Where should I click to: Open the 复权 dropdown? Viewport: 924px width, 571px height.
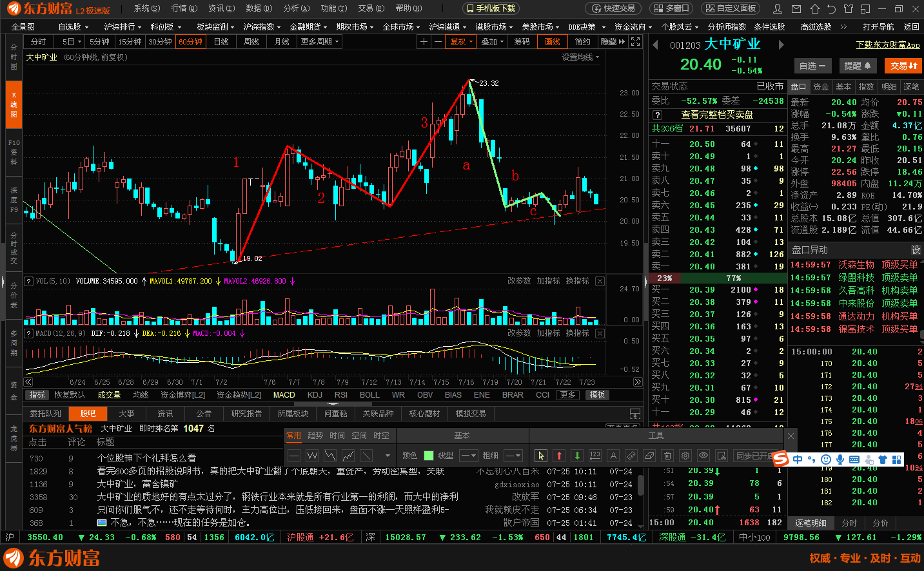pyautogui.click(x=462, y=41)
